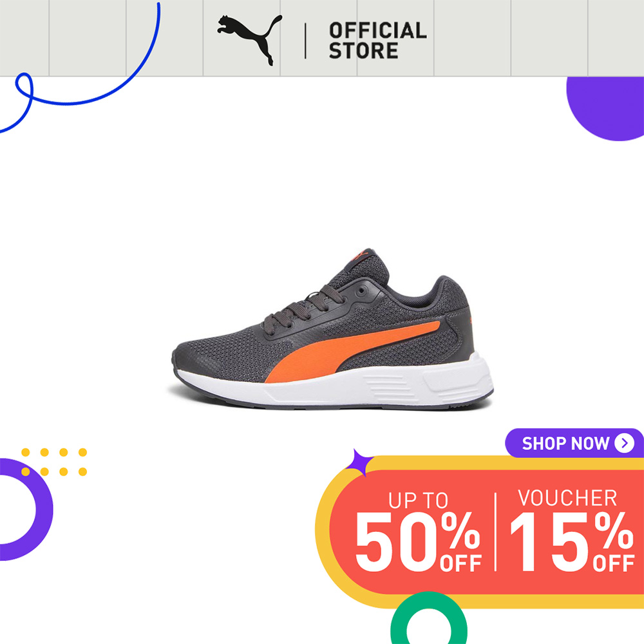The height and width of the screenshot is (644, 644).
Task: Click the orange logo on the shoe tongue
Action: [x=361, y=256]
